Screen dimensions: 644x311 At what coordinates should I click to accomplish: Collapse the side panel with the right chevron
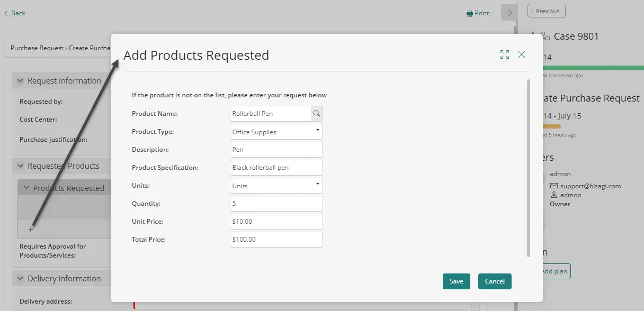pos(509,13)
